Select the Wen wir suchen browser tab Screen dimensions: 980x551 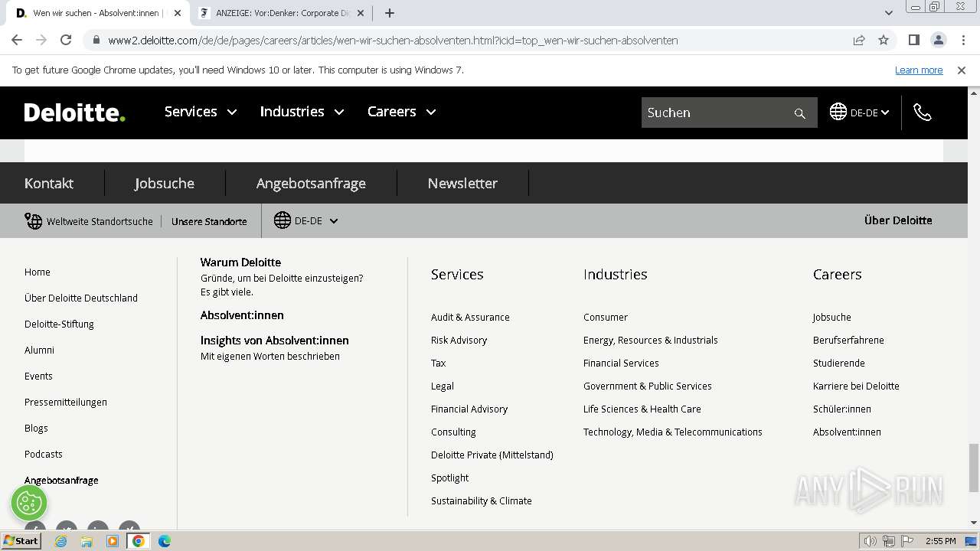click(97, 13)
